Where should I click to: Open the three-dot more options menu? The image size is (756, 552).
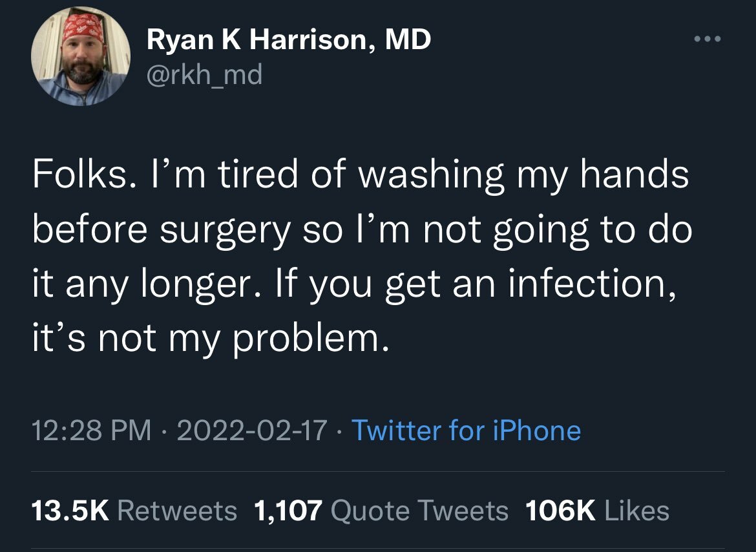pyautogui.click(x=706, y=39)
